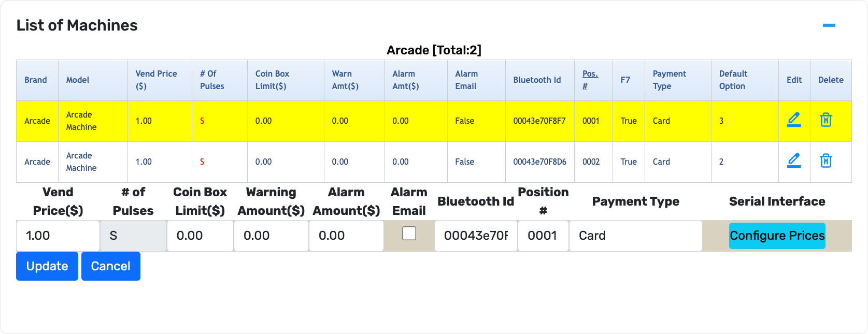This screenshot has height=334, width=868.
Task: Focus the Vend Price input field
Action: [x=58, y=236]
